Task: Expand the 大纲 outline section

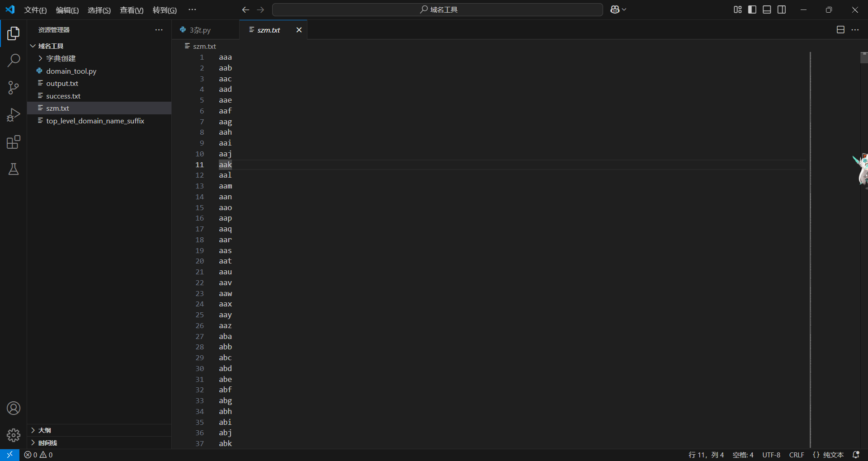Action: click(44, 430)
